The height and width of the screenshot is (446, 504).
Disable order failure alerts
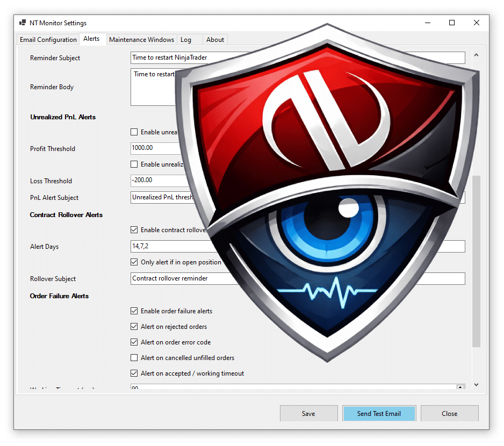coord(134,311)
